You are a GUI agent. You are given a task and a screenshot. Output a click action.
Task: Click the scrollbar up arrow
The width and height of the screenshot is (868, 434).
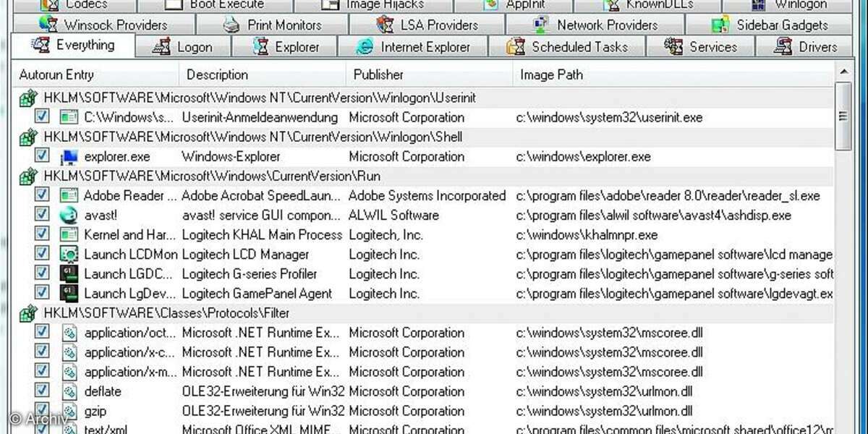843,72
